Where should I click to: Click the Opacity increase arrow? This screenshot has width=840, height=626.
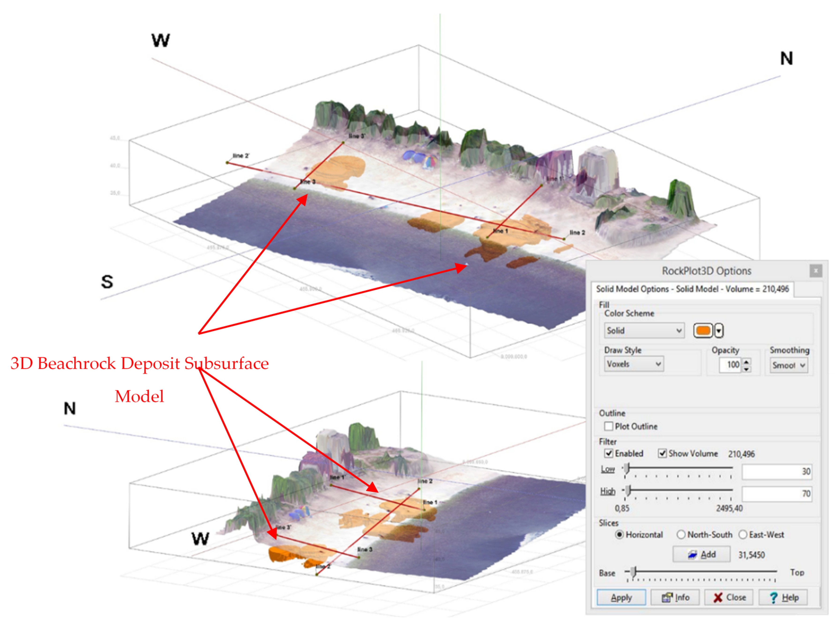coord(746,361)
